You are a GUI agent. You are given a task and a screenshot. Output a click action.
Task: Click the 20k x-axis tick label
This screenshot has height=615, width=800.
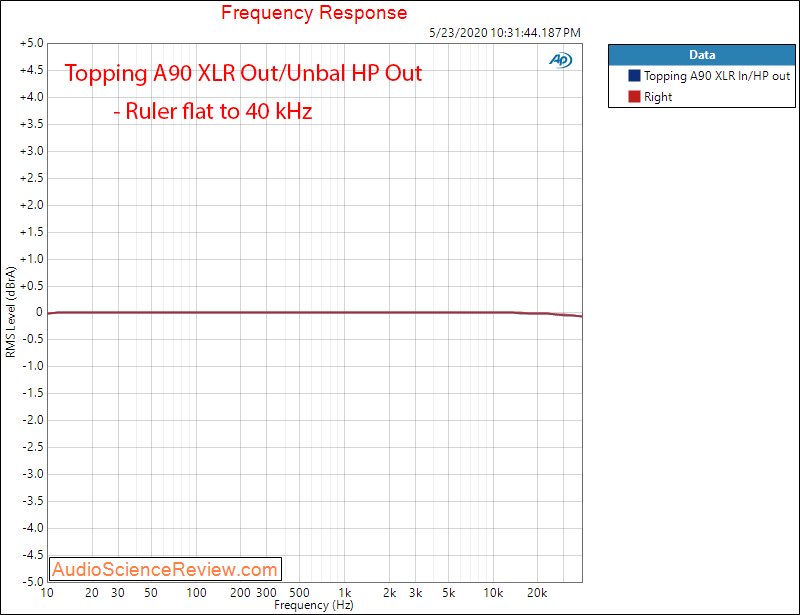537,593
